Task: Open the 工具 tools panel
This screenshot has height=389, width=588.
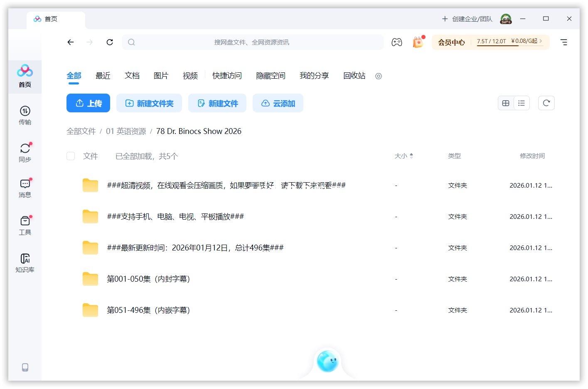Action: [25, 225]
